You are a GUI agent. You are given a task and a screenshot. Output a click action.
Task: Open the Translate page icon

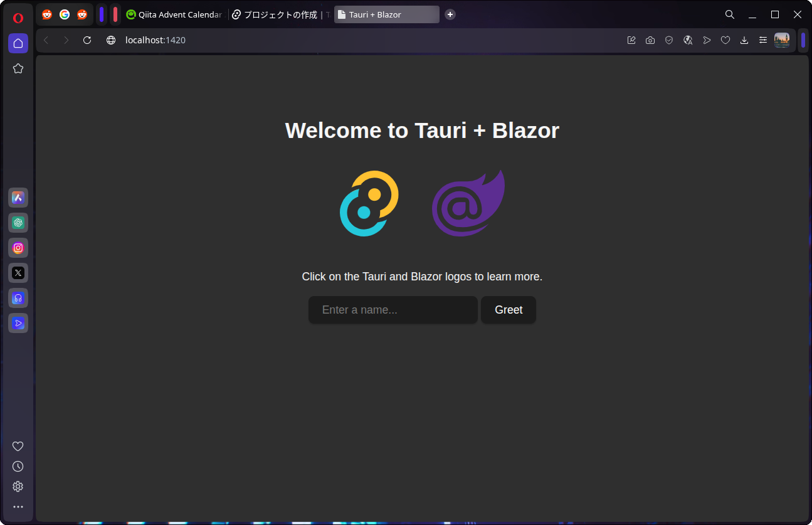pyautogui.click(x=688, y=40)
